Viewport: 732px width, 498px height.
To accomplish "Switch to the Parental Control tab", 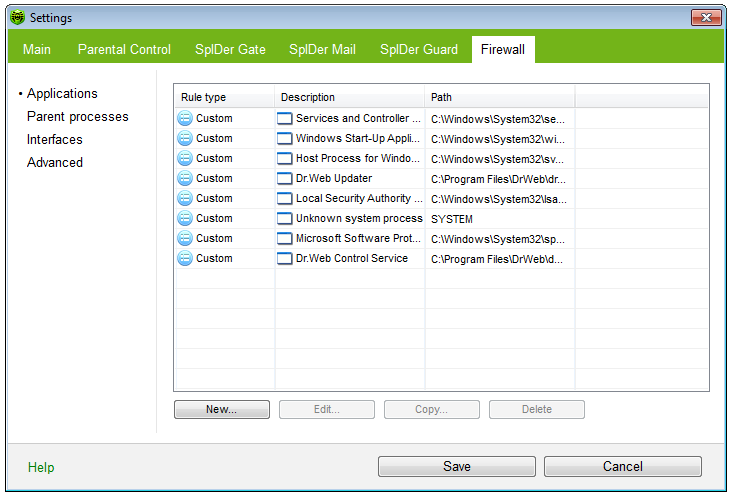I will pos(124,49).
